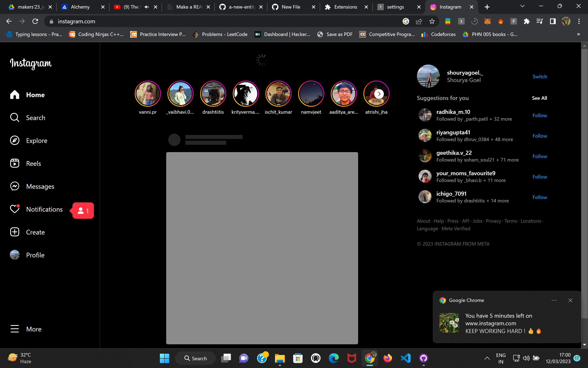Screen dimensions: 588x368
Task: View ischit_kumar story
Action: [278, 94]
